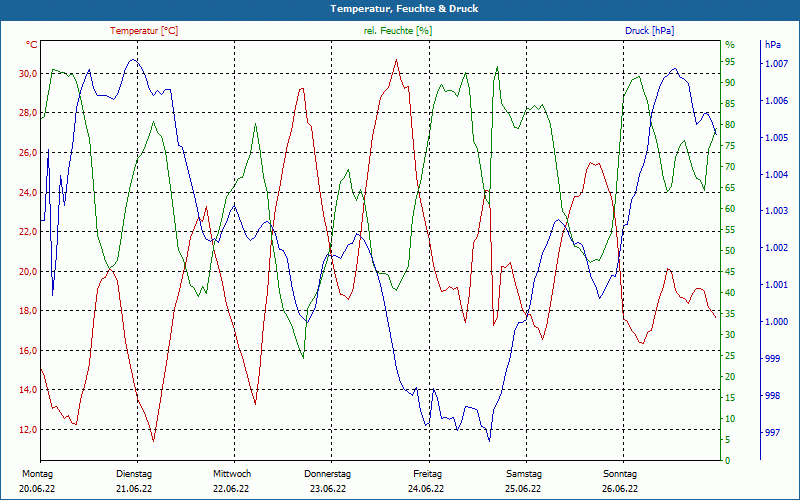
Task: Click the blue 'hPa' axis unit label
Action: pos(773,45)
